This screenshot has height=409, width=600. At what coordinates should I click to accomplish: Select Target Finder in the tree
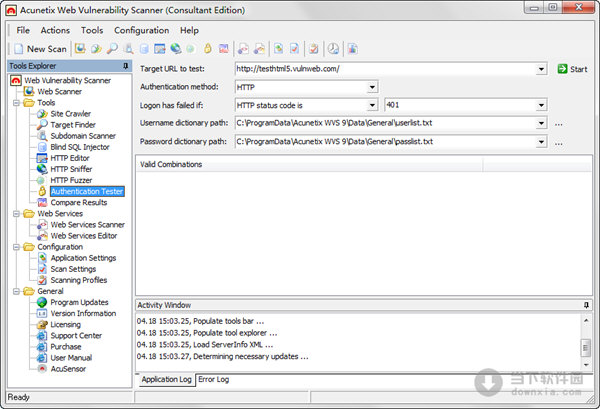pyautogui.click(x=73, y=125)
